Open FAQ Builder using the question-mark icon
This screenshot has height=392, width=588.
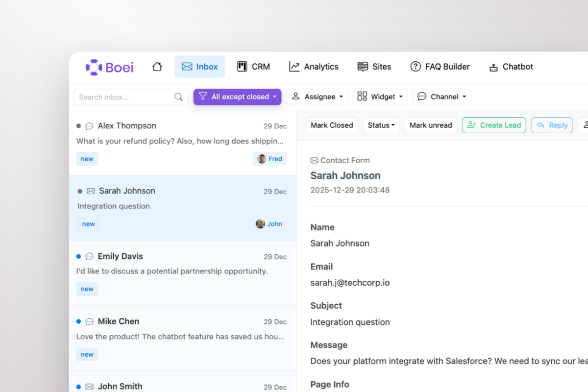tap(416, 66)
